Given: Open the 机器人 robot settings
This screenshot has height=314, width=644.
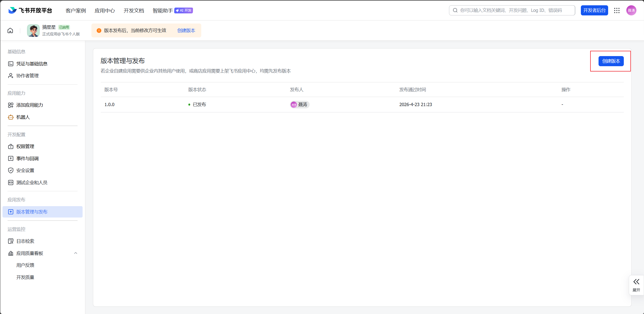Looking at the screenshot, I should [23, 117].
